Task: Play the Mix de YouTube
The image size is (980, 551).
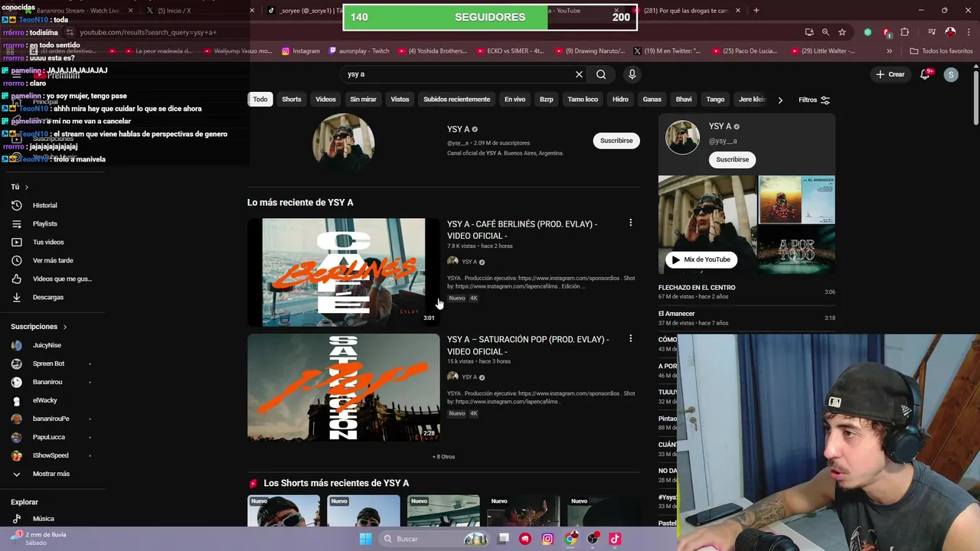Action: tap(701, 259)
